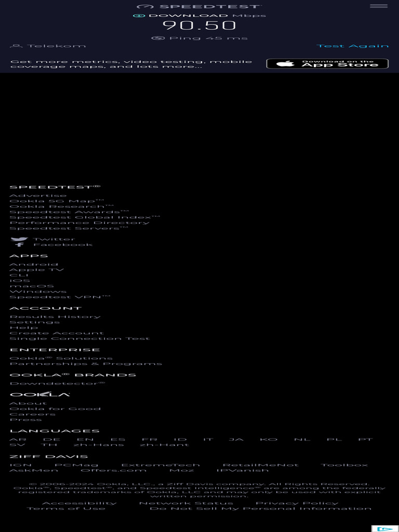Open the CLI app link

tap(19, 275)
